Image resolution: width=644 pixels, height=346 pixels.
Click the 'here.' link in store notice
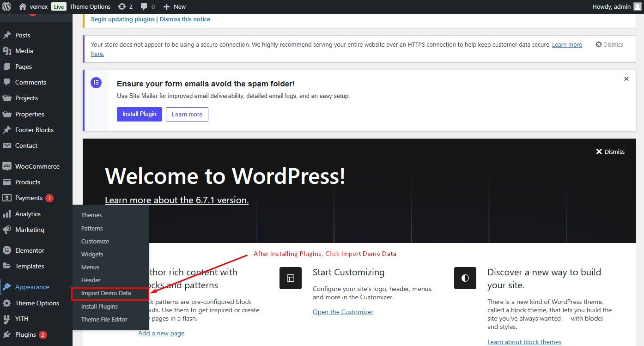click(97, 54)
